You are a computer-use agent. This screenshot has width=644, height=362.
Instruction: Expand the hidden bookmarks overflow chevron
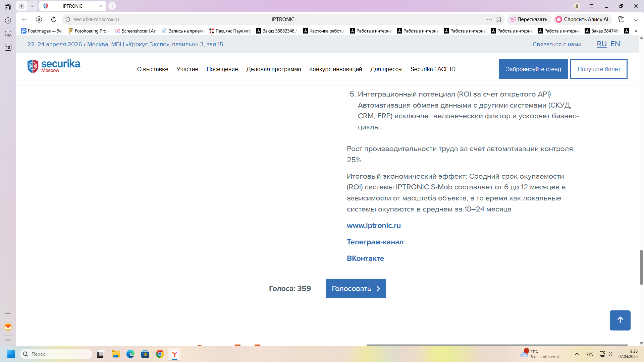[636, 31]
